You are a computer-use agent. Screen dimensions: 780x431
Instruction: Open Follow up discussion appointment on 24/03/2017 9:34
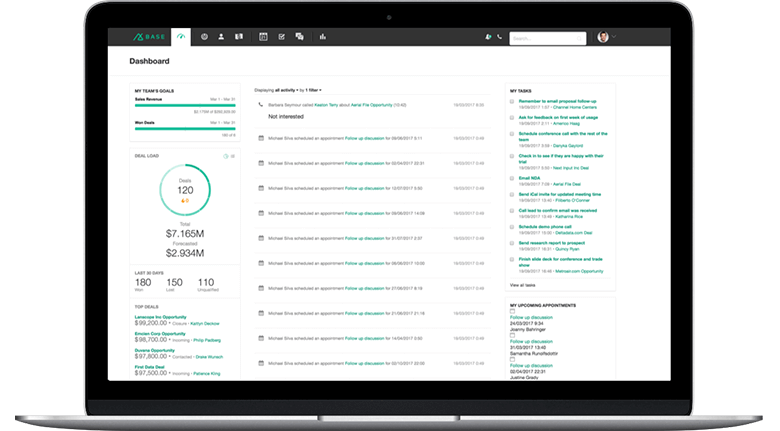[x=531, y=318]
